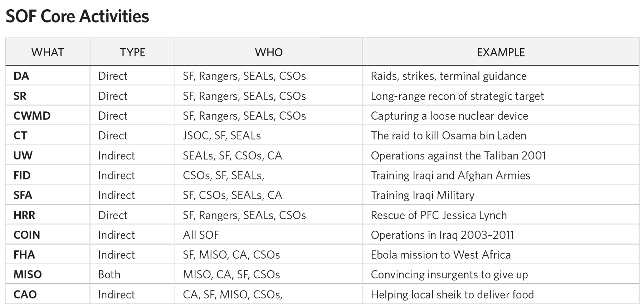
Task: Select the Long-range recon example cell
Action: pos(457,96)
